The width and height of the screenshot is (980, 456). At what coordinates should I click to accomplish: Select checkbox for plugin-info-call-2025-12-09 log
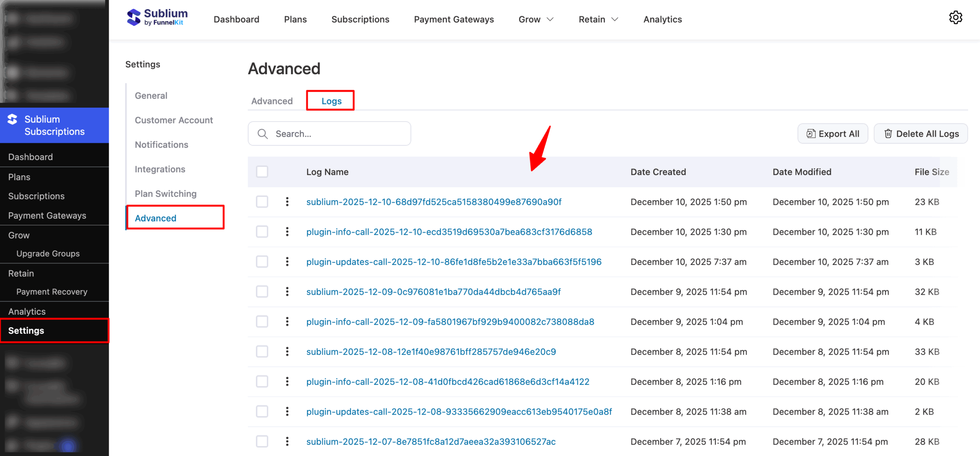[x=262, y=322]
